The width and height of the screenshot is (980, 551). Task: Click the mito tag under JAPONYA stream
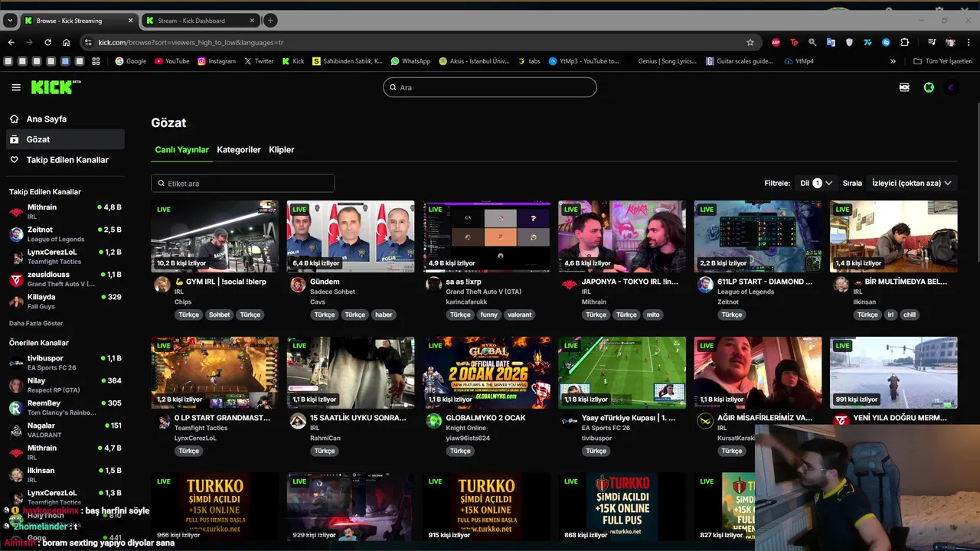tap(652, 315)
